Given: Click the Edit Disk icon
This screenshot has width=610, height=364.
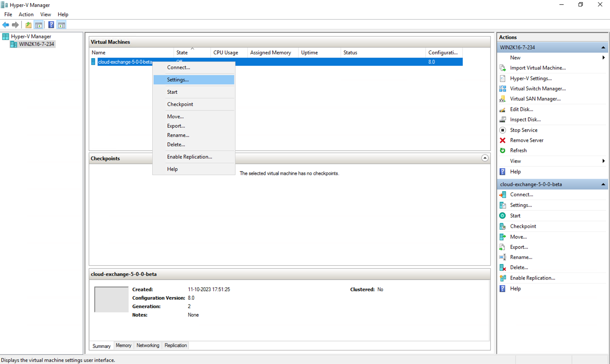Looking at the screenshot, I should (x=502, y=110).
